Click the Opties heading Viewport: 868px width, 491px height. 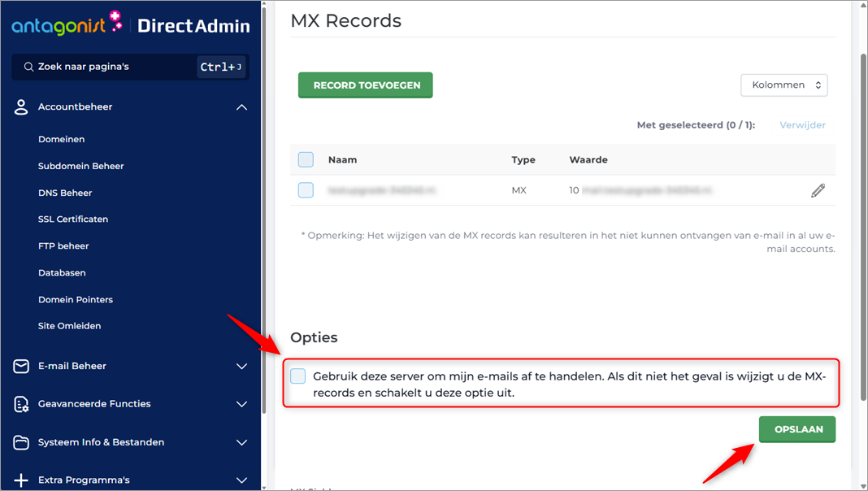[314, 337]
